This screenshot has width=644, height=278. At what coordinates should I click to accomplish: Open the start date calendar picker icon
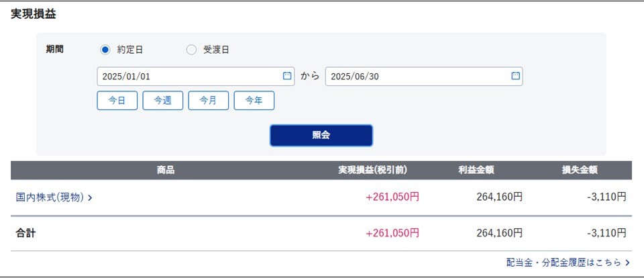tap(287, 76)
